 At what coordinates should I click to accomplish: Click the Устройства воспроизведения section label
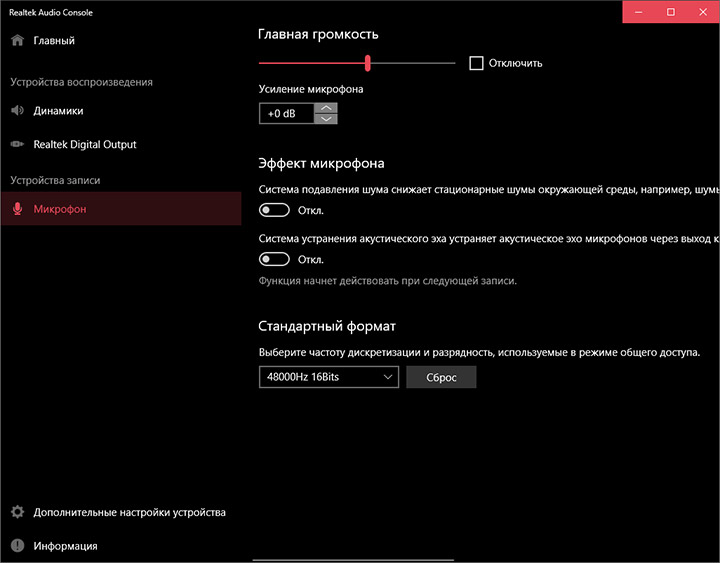pos(81,82)
